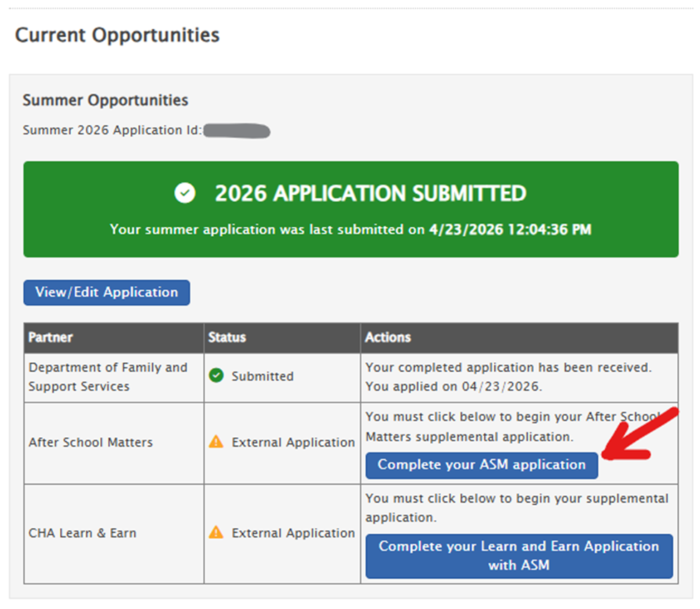Screen dimensions: 700x609
Task: Click the warning icon in CHA Learn & Earn row
Action: (216, 532)
